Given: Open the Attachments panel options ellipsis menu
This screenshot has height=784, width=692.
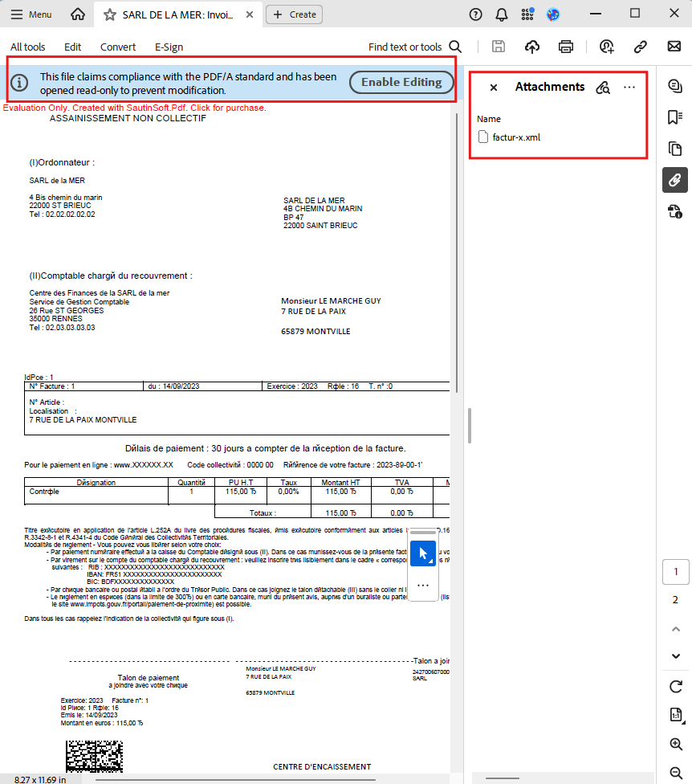Looking at the screenshot, I should tap(629, 87).
